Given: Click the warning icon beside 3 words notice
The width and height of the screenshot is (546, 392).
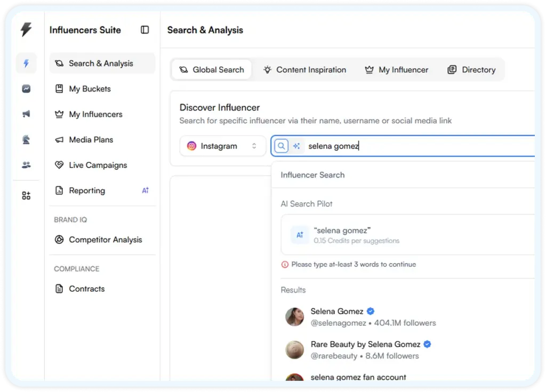Looking at the screenshot, I should pos(285,264).
